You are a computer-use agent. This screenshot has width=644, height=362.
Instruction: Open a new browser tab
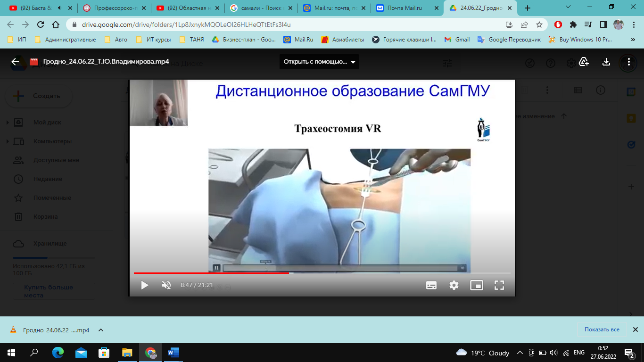pyautogui.click(x=528, y=8)
